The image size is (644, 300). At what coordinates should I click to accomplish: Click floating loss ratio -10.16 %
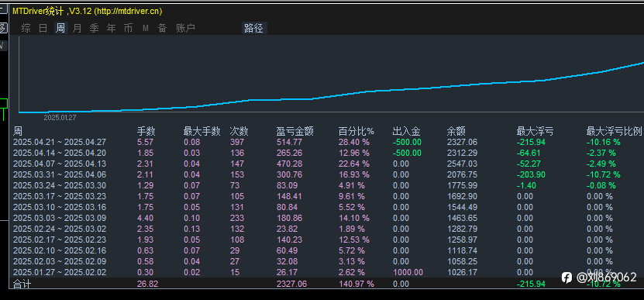604,142
